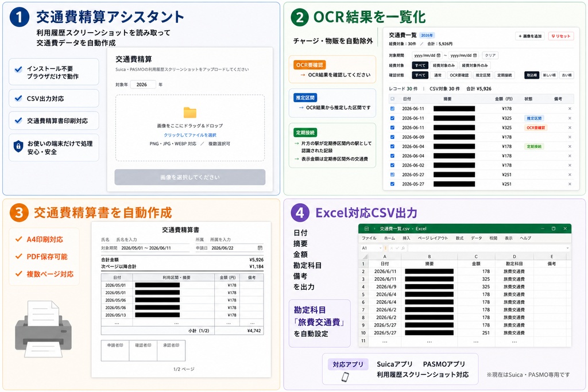Select Excel column header D
This screenshot has height=392, width=588.
514,257
